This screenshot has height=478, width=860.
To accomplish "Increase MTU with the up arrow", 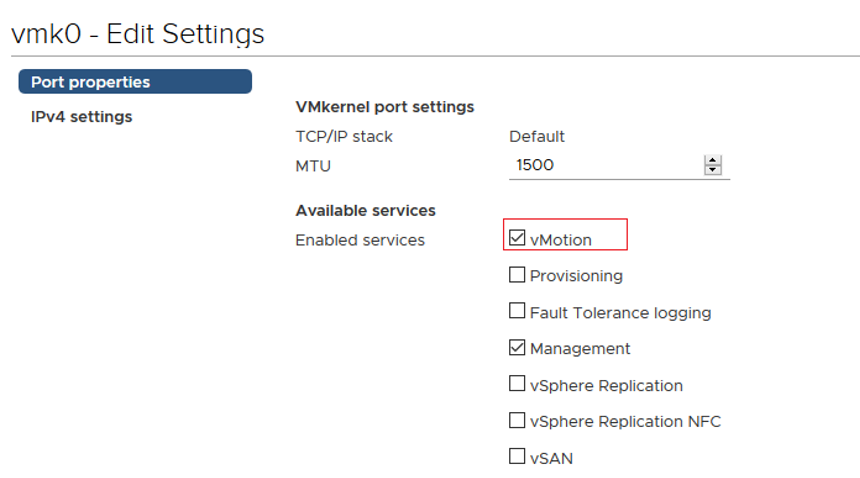I will coord(712,160).
